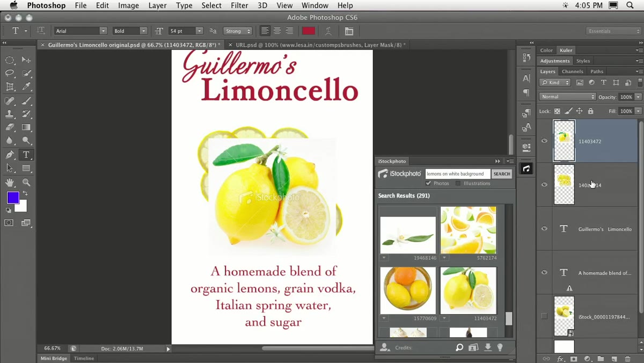Select the Move tool

click(26, 60)
